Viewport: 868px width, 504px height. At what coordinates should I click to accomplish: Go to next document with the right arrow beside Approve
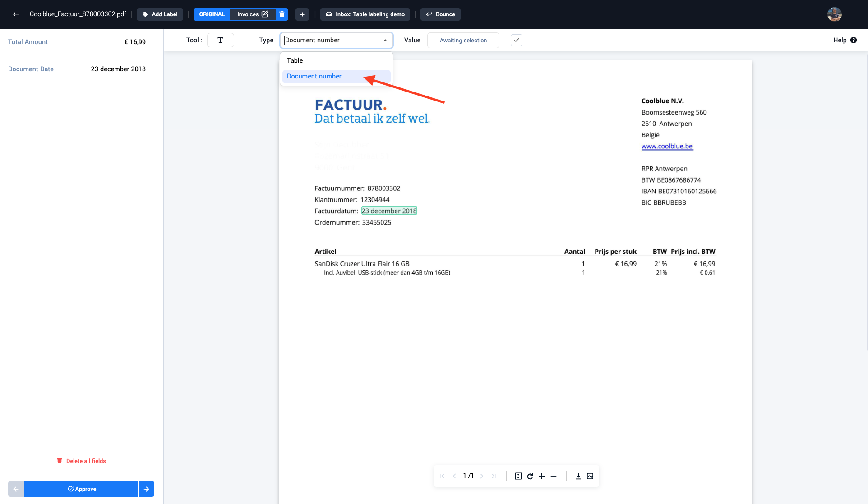pos(146,489)
